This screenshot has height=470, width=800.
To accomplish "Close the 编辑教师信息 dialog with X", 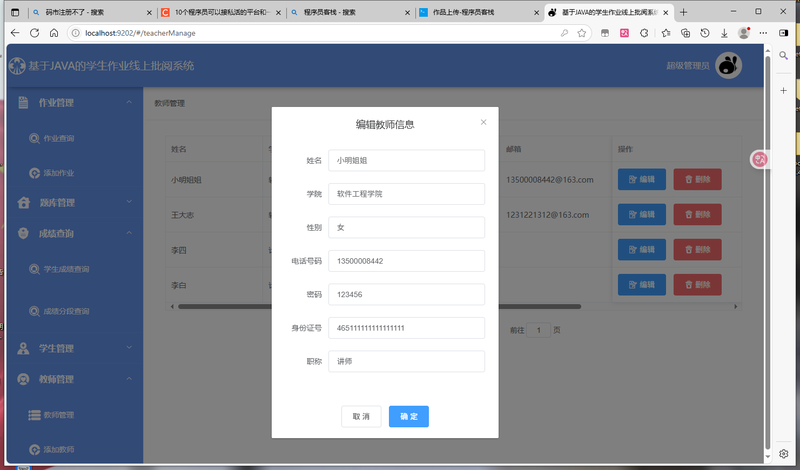I will point(483,122).
